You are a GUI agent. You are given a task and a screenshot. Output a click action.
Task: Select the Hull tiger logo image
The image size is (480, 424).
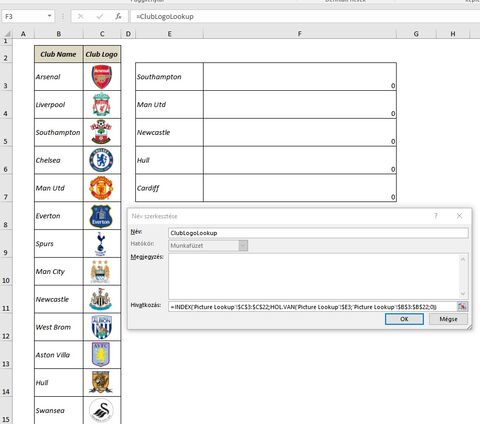(101, 382)
